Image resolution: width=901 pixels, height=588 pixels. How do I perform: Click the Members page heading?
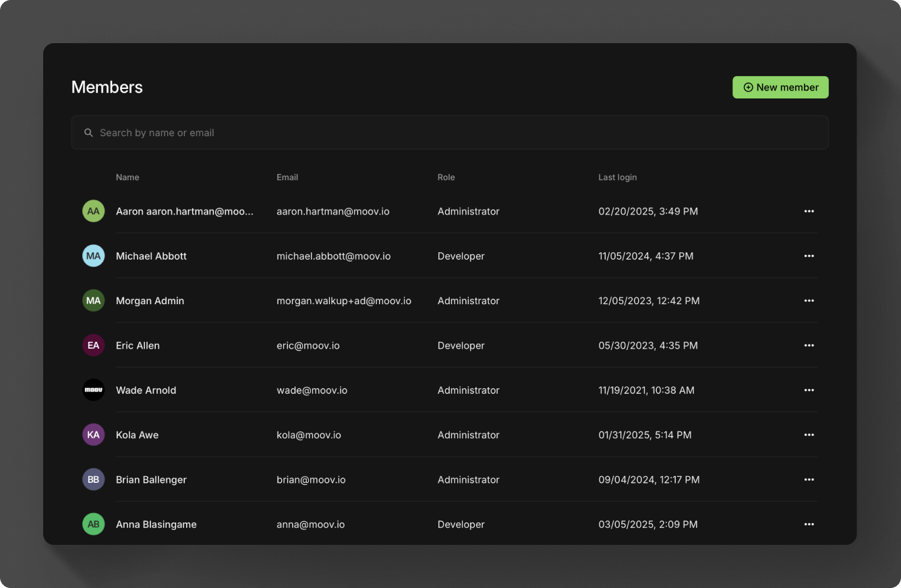point(107,87)
